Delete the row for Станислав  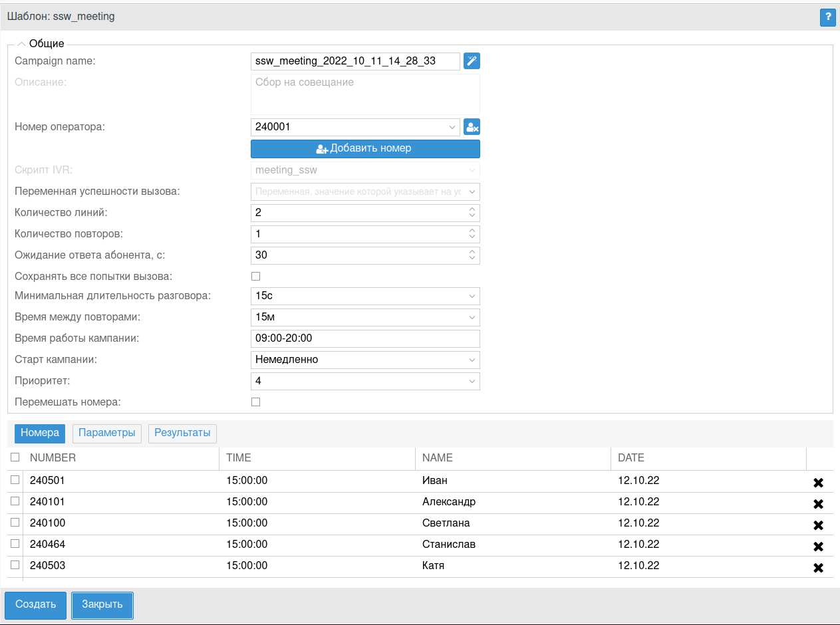click(x=818, y=547)
